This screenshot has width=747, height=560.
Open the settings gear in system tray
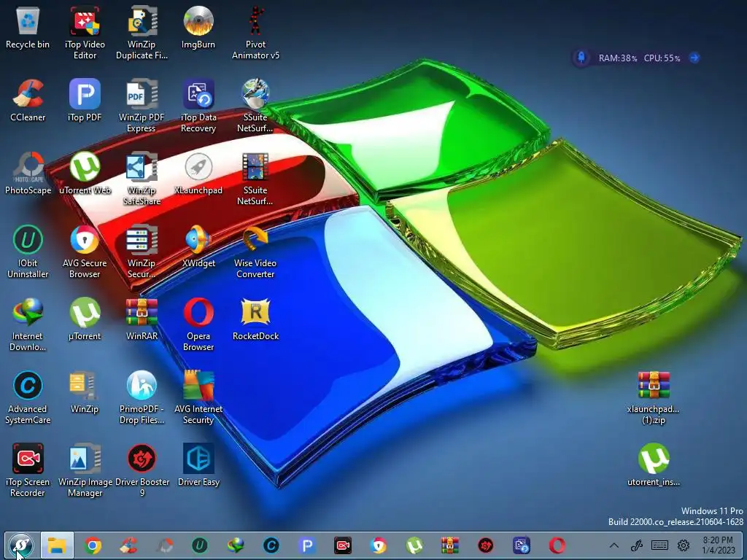pos(684,545)
